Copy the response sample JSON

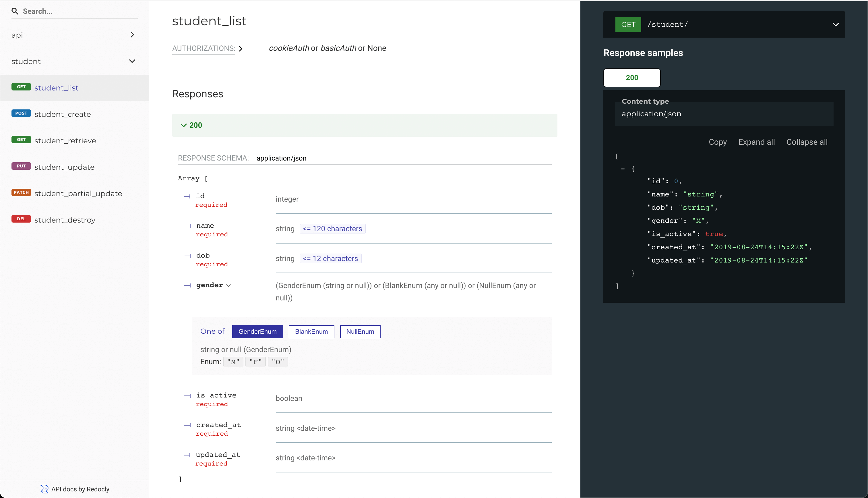[x=718, y=142]
